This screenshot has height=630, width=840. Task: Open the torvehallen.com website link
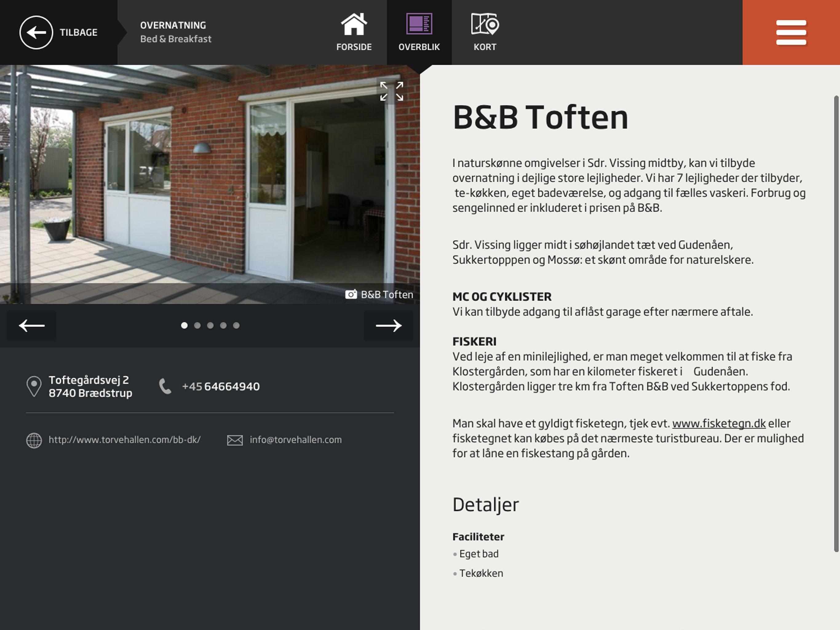124,440
